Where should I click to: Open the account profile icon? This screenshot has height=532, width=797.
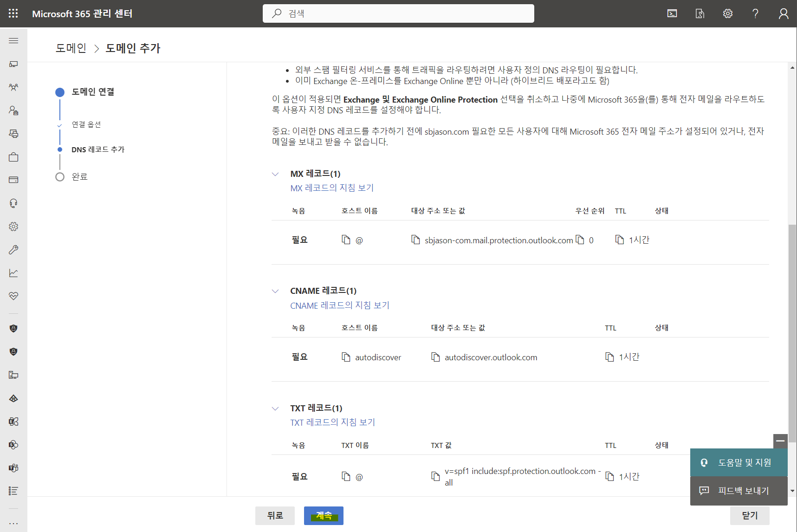784,13
